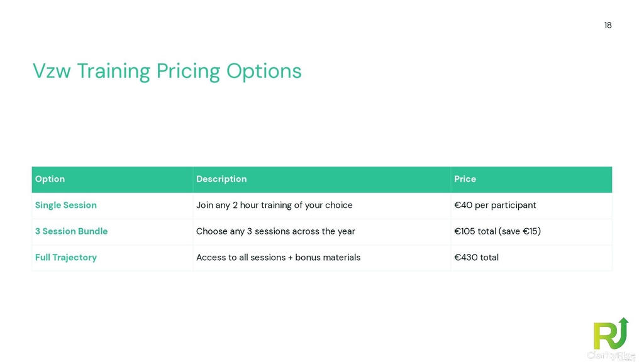Select the 'Choose any 3 sessions' description

coord(275,231)
